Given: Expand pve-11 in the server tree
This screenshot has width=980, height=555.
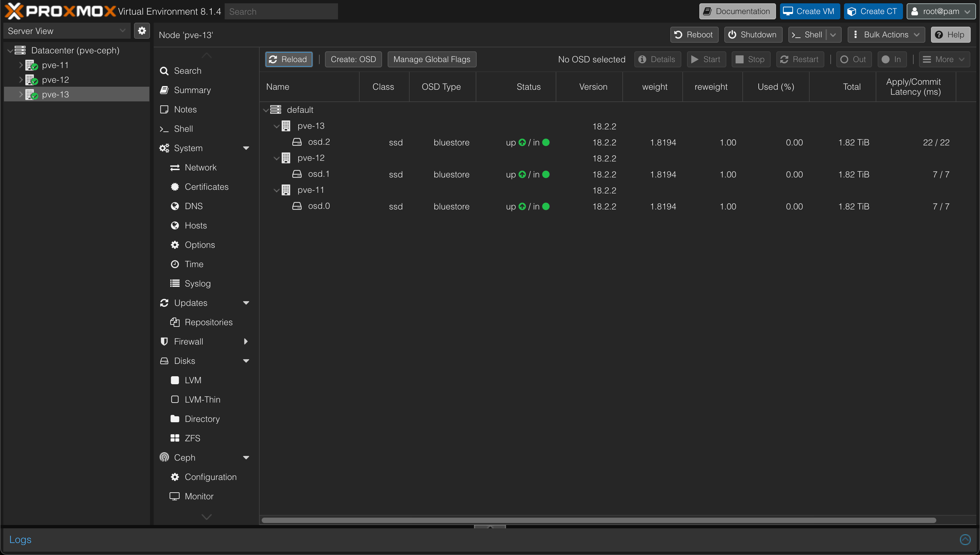Looking at the screenshot, I should tap(21, 65).
